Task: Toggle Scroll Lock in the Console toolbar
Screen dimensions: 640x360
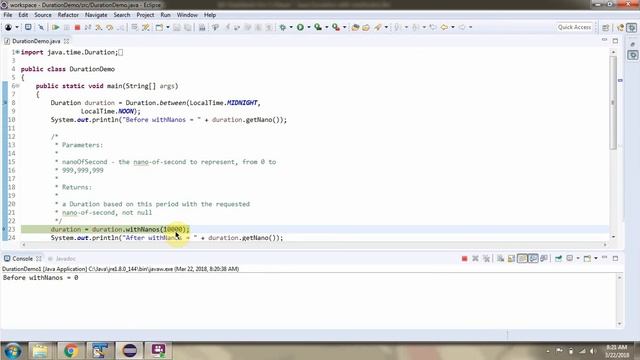Action: click(511, 258)
